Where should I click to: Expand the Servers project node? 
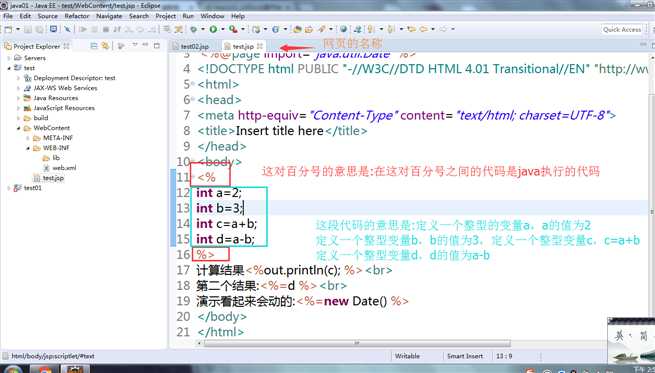[x=8, y=58]
